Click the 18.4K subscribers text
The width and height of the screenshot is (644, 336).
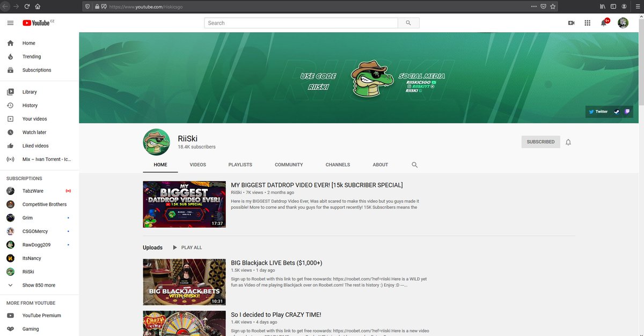coord(196,147)
